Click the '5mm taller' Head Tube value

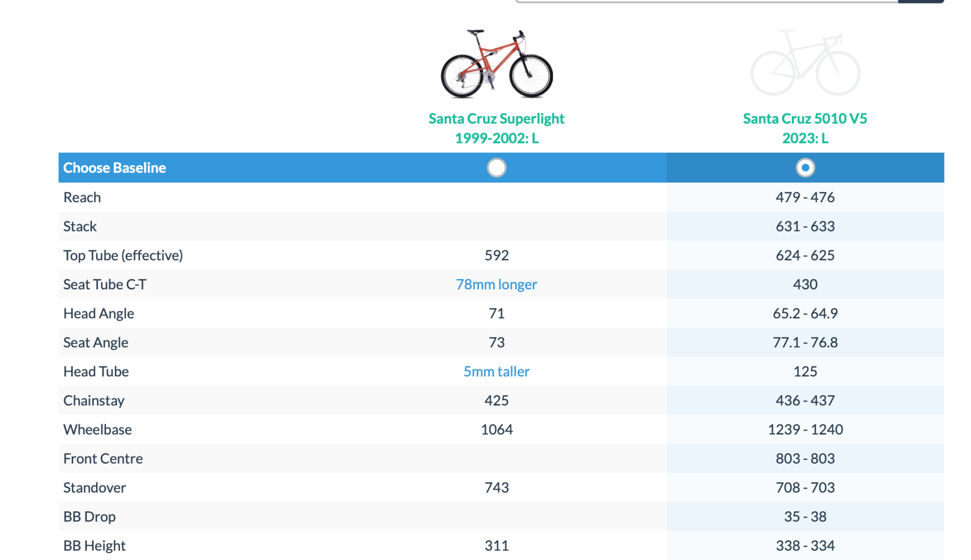click(x=496, y=371)
